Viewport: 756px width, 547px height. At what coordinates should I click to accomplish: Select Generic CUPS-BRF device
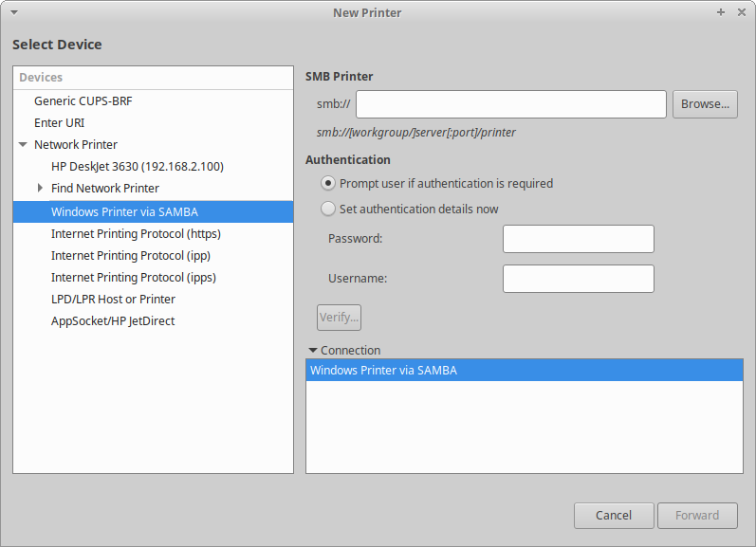pos(89,100)
